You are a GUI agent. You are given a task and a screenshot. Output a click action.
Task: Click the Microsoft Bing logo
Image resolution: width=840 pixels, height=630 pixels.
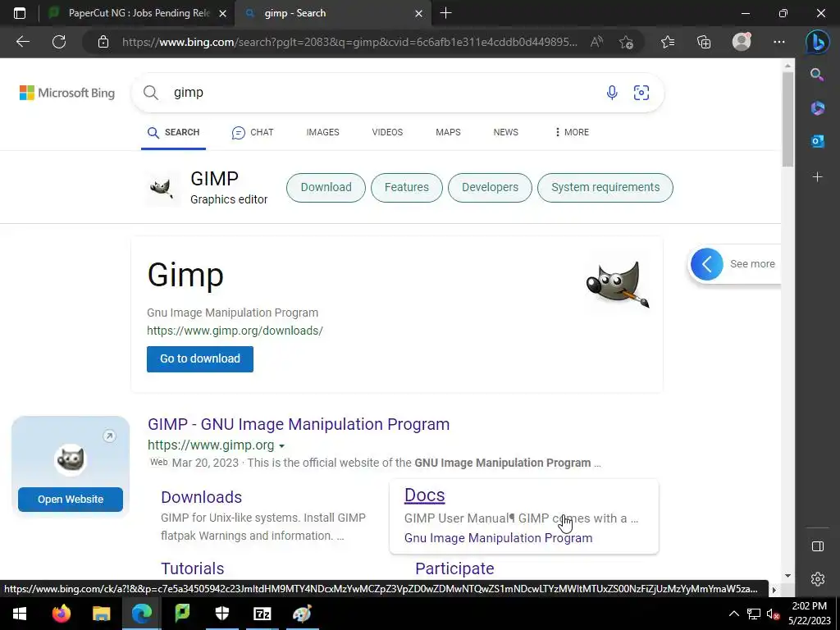tap(67, 93)
